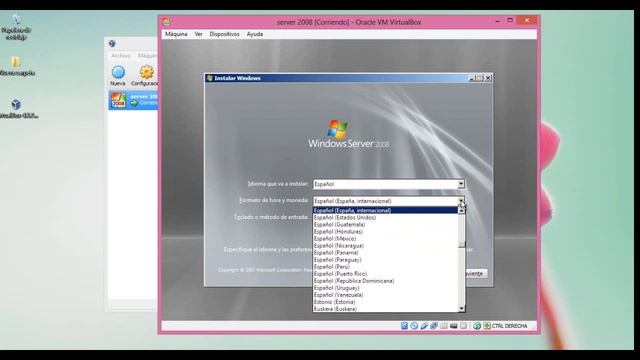Click the network adapters icon in VirtualBox status bar
Image resolution: width=640 pixels, height=360 pixels.
[x=434, y=326]
